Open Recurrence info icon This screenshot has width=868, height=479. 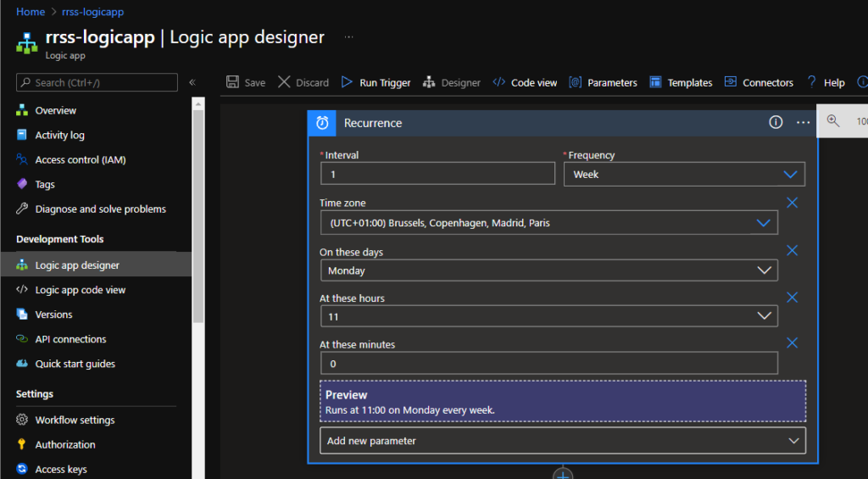tap(776, 122)
